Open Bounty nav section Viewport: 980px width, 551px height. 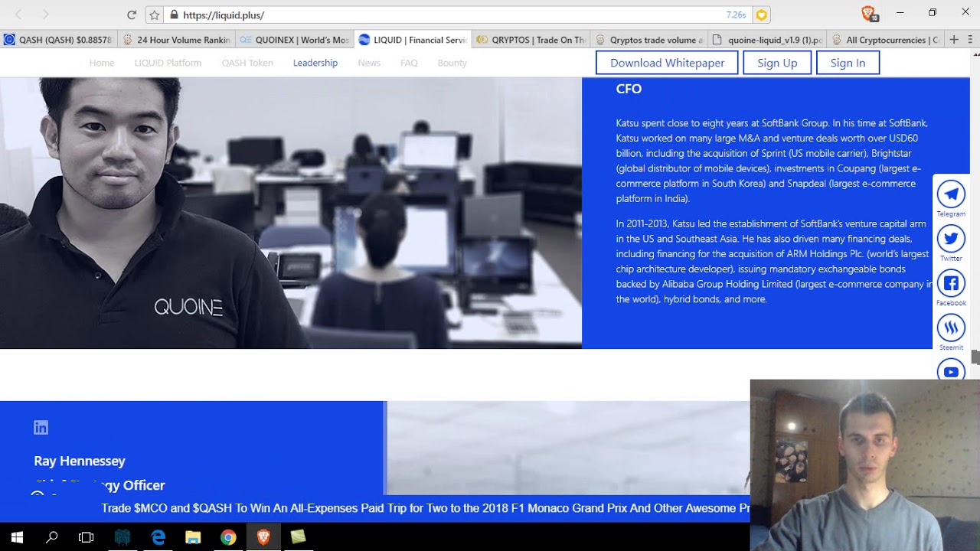click(x=452, y=63)
